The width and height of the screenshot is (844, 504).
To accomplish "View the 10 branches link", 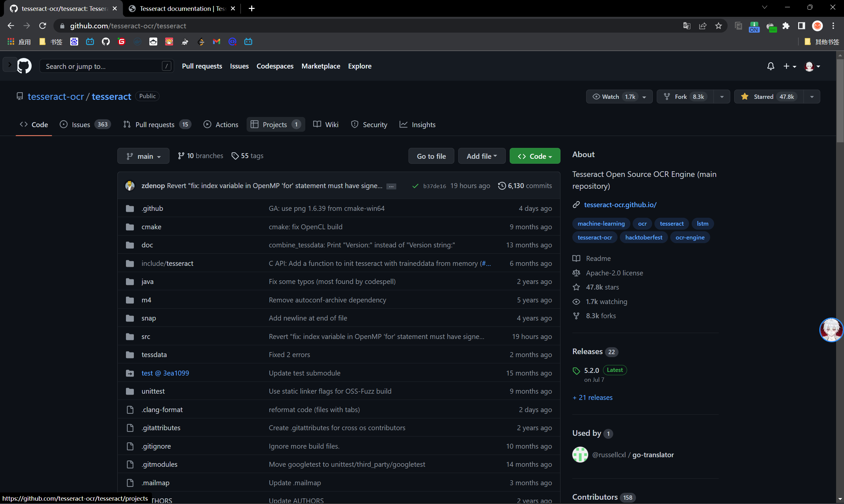I will pyautogui.click(x=200, y=156).
